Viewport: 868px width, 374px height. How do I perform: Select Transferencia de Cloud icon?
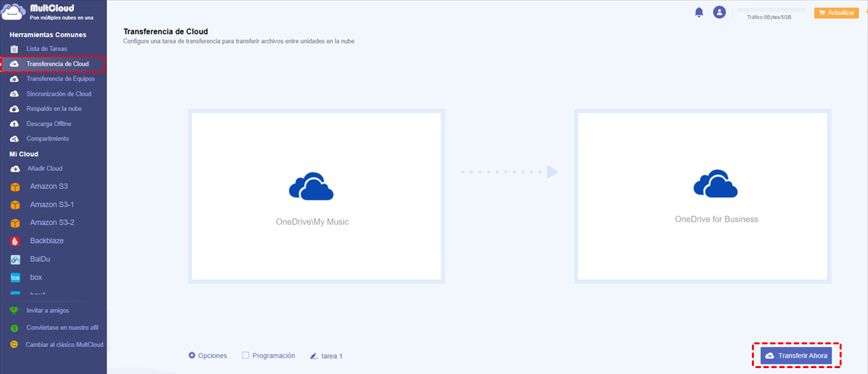pyautogui.click(x=14, y=64)
